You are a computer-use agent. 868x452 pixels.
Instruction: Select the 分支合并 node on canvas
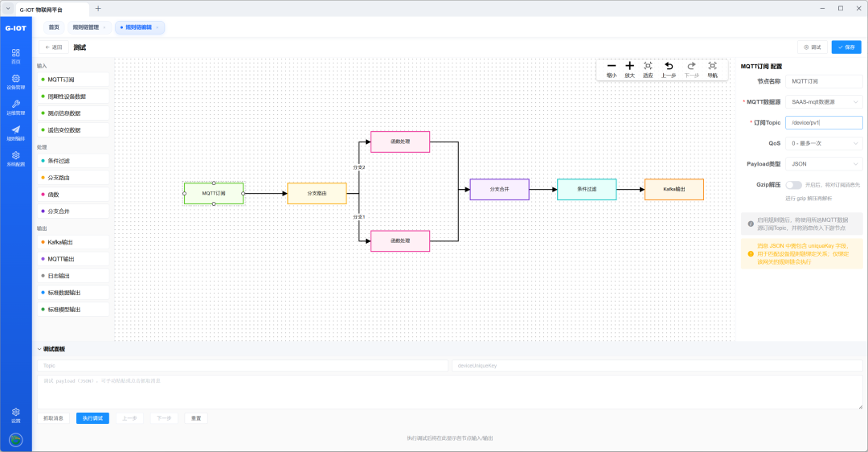pos(499,190)
